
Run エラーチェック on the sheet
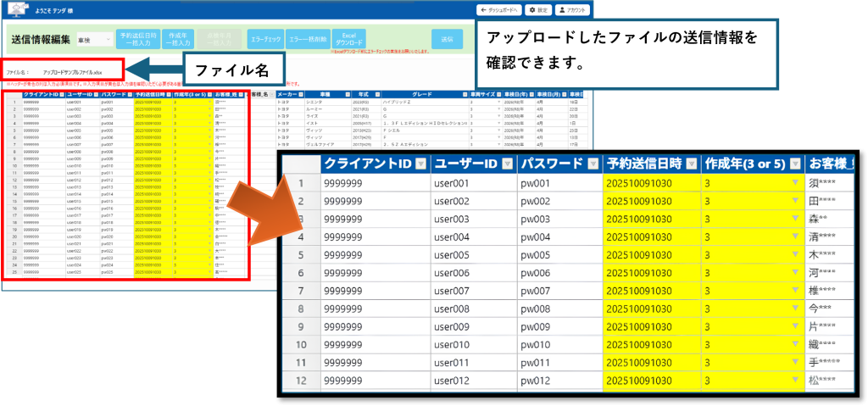click(266, 39)
